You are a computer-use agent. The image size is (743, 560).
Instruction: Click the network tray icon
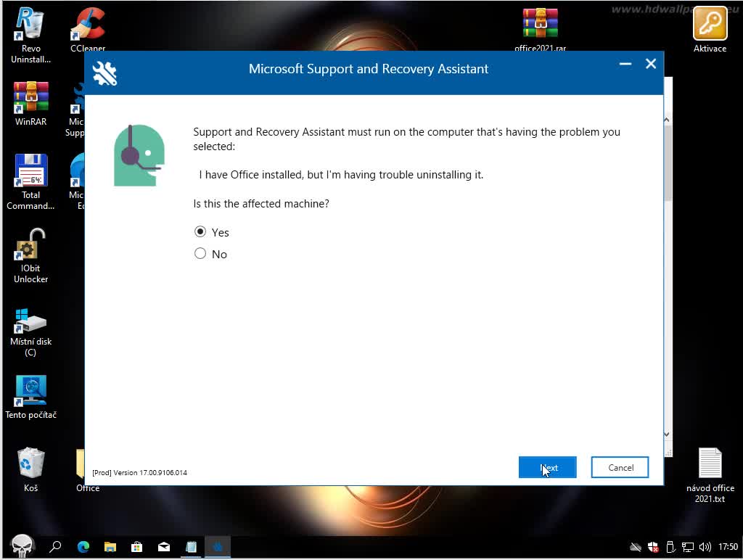tap(688, 547)
